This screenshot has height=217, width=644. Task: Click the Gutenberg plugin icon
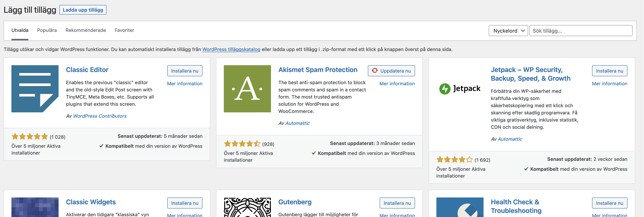247,207
